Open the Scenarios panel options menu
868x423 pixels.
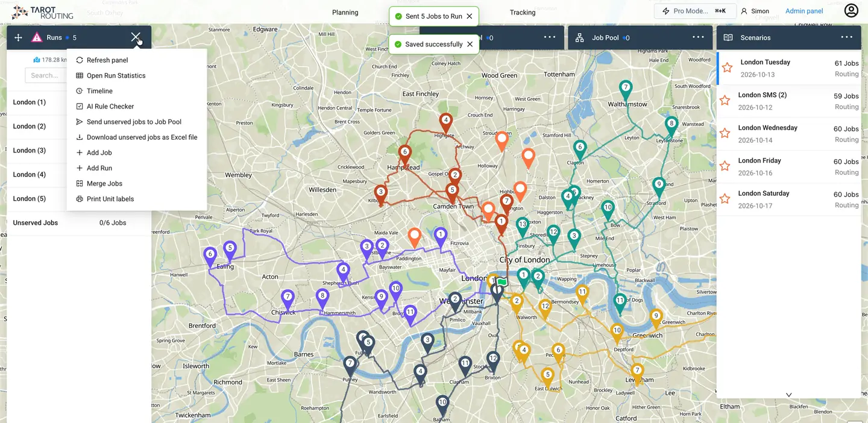pyautogui.click(x=847, y=37)
